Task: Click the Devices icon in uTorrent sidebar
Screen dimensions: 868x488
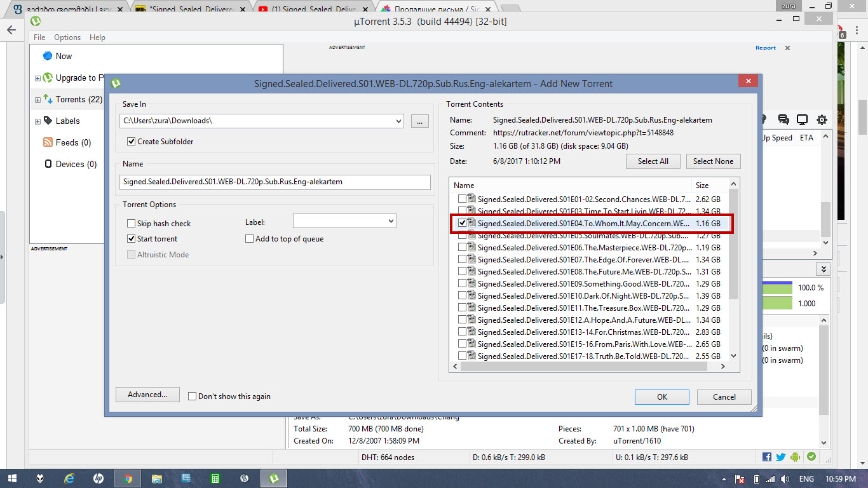Action: click(48, 164)
